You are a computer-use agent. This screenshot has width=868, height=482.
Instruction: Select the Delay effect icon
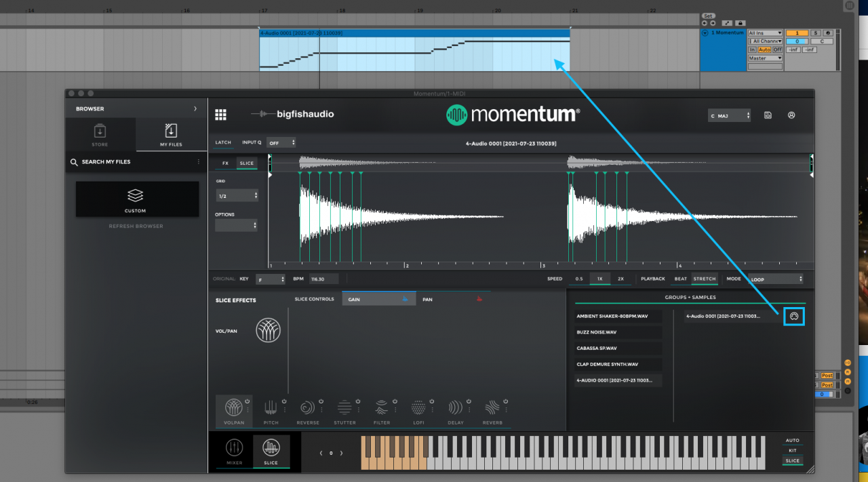pyautogui.click(x=456, y=407)
